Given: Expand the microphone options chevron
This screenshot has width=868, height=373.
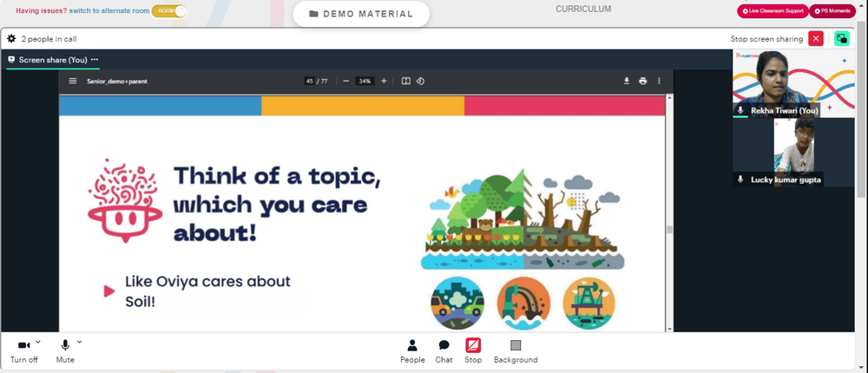Looking at the screenshot, I should pyautogui.click(x=79, y=342).
